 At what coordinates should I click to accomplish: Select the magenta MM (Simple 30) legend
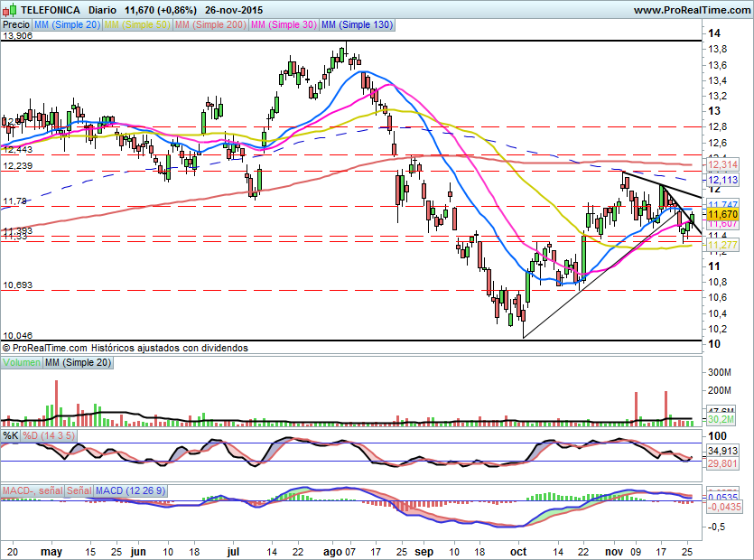pos(284,24)
